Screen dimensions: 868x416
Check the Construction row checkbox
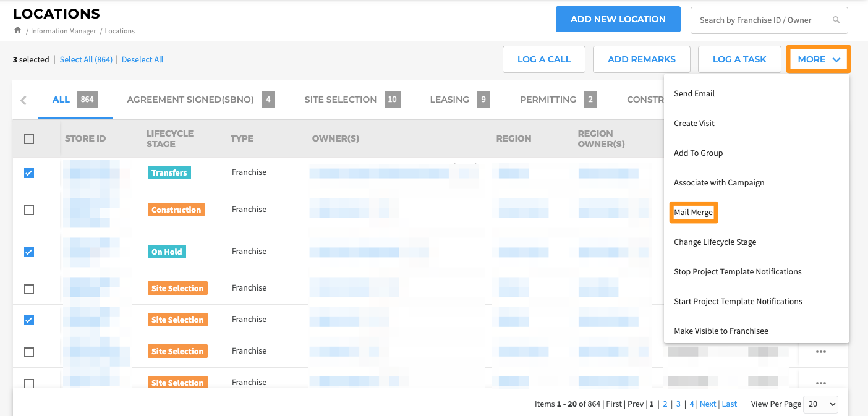pyautogui.click(x=29, y=210)
